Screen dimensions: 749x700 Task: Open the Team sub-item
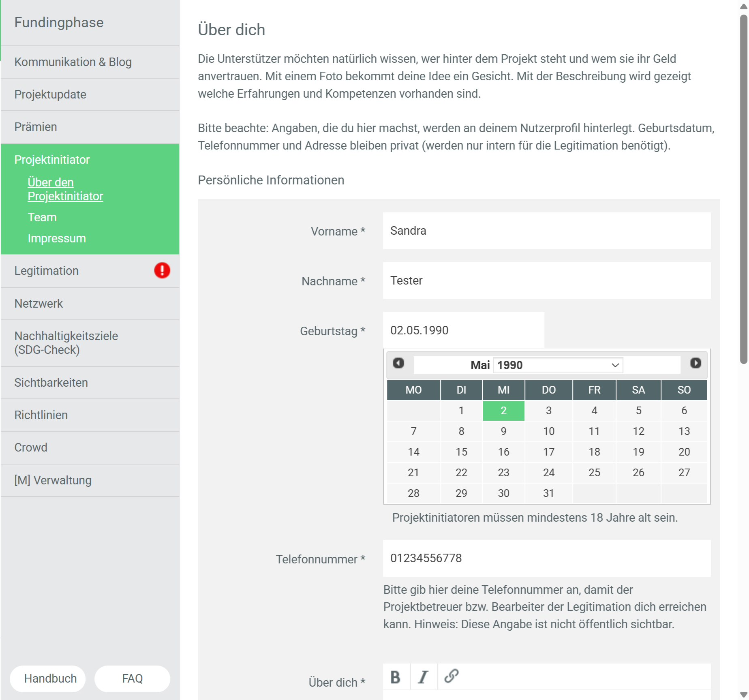pyautogui.click(x=42, y=217)
